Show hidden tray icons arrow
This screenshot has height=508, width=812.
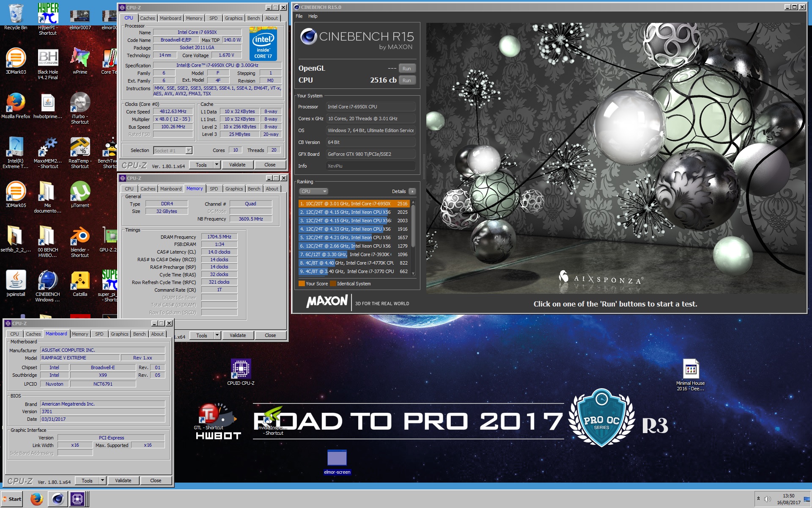coord(759,499)
